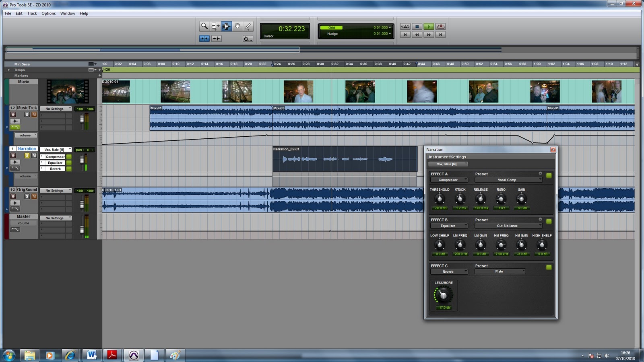Solo the Narration track
This screenshot has height=362, width=644.
click(x=27, y=155)
